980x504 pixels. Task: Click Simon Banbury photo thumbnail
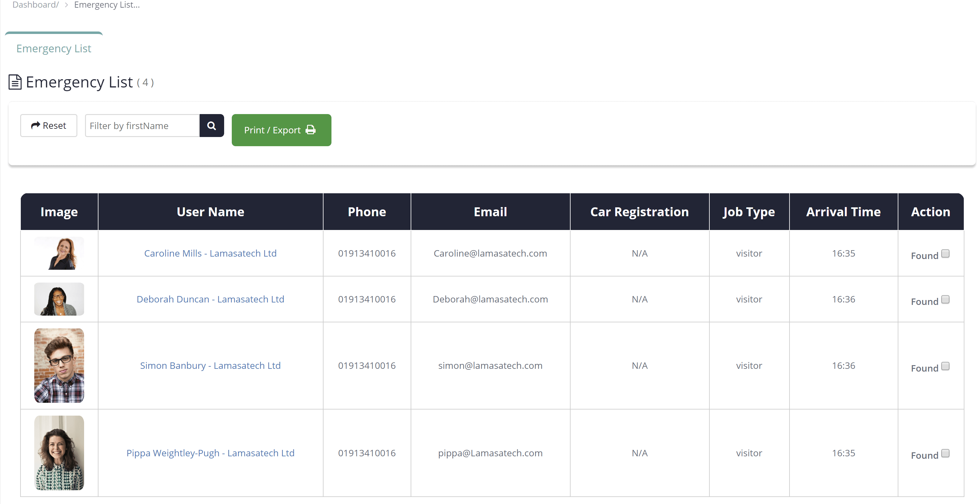tap(59, 365)
